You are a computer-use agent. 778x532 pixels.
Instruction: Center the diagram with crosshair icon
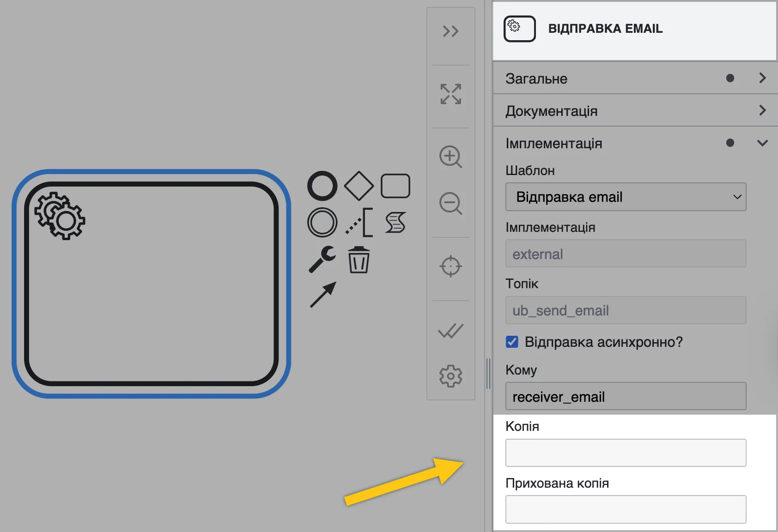point(450,266)
